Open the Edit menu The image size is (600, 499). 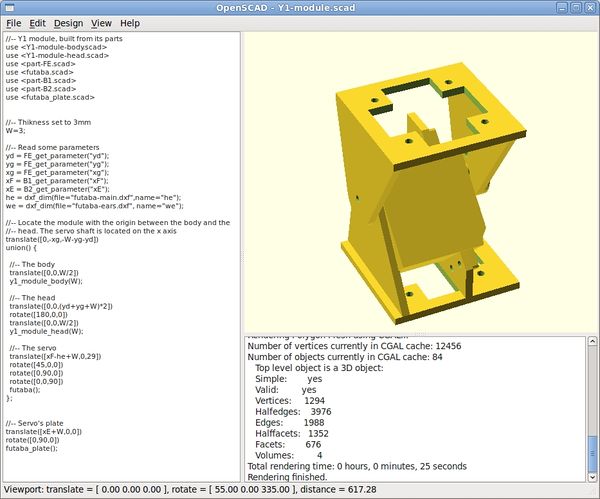coord(37,22)
